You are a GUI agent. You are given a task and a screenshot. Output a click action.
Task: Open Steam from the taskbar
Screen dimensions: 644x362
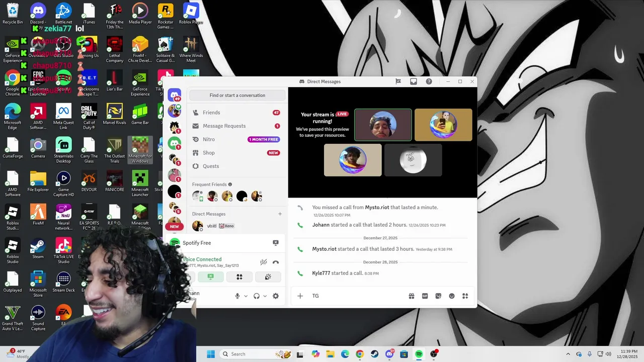pos(374,354)
